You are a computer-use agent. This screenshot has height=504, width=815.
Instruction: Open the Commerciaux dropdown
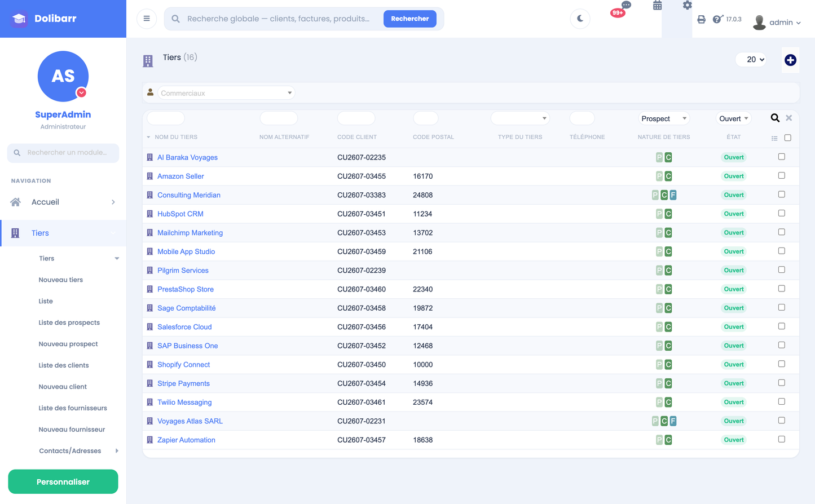(x=226, y=93)
